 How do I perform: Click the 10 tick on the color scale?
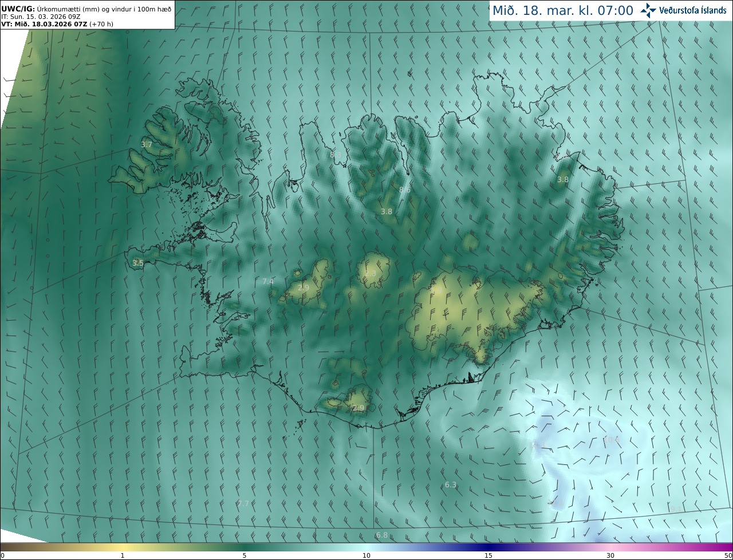pos(366,555)
